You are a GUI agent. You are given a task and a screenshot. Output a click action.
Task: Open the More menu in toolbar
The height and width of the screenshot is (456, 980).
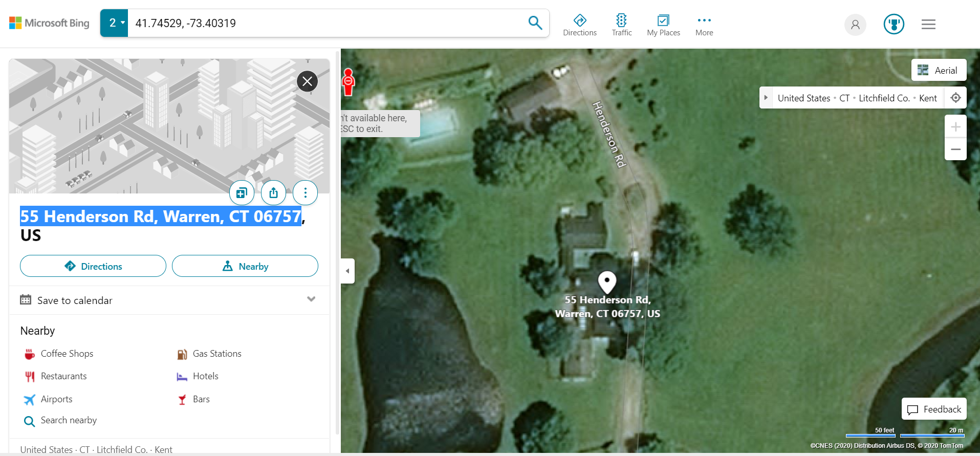pyautogui.click(x=704, y=25)
